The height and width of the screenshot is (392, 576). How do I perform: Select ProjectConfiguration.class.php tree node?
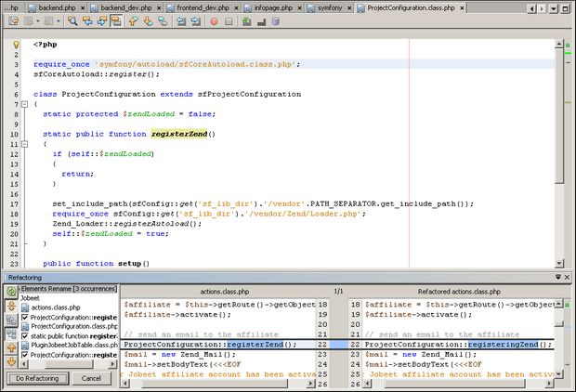tap(70, 326)
